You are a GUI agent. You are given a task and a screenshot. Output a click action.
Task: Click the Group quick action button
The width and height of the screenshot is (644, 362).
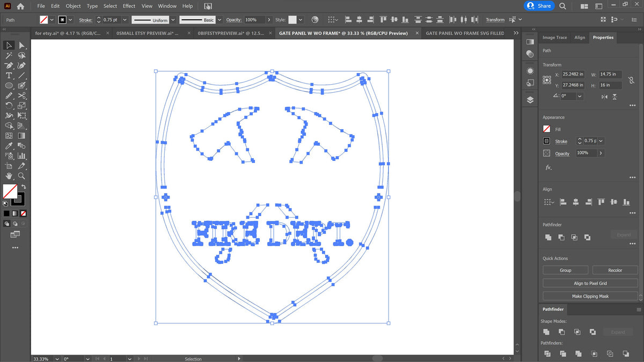566,270
